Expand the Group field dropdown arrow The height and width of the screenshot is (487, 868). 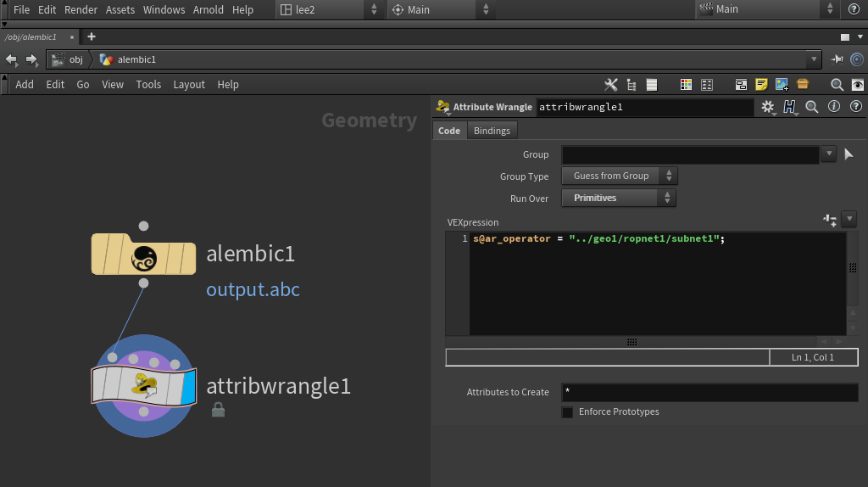[828, 154]
